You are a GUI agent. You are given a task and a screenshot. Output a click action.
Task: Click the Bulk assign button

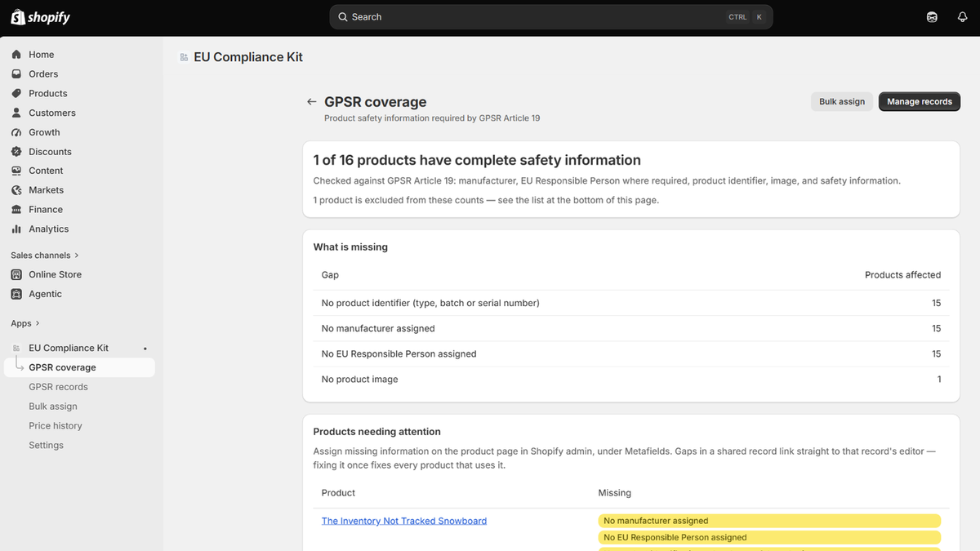pos(842,102)
